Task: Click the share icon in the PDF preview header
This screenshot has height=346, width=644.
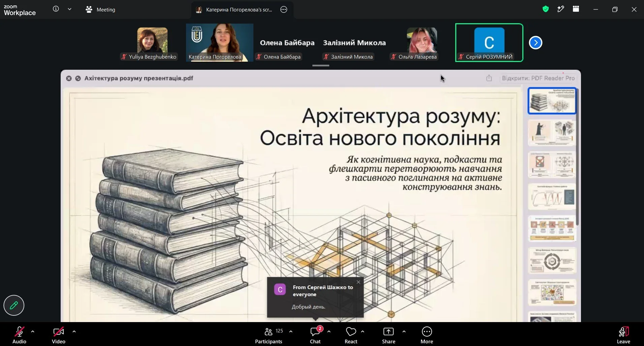Action: 489,78
